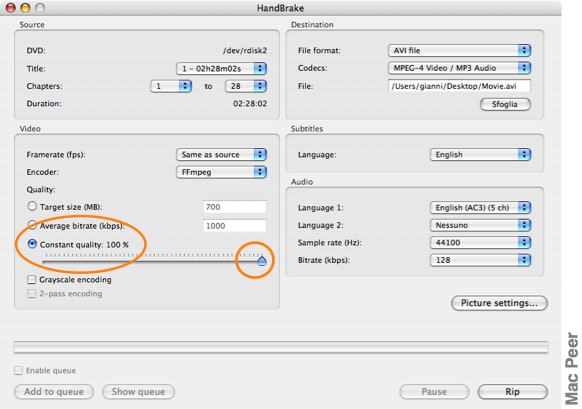Open the Language 2 dropdown set to Nessuno
The height and width of the screenshot is (409, 582).
(480, 225)
